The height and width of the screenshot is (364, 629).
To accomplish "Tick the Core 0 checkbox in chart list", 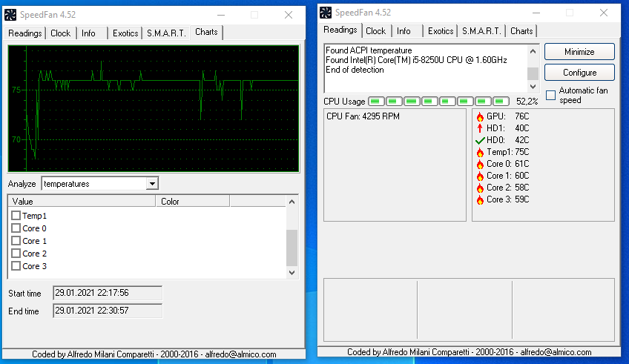I will tap(16, 228).
